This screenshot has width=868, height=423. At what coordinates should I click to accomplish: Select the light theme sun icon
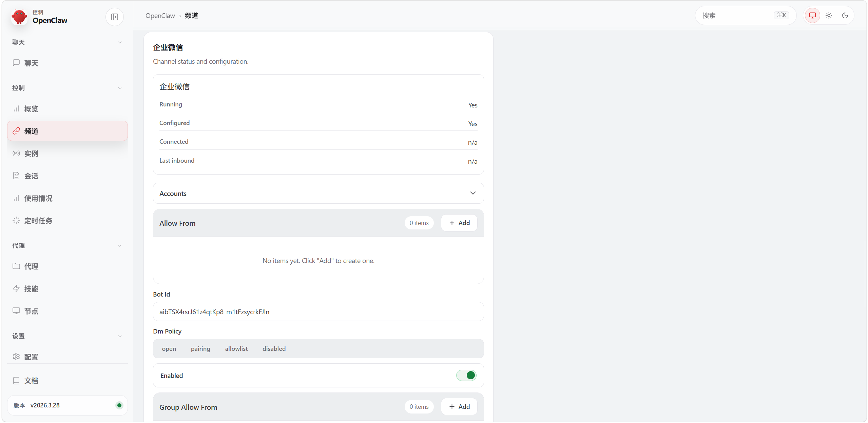829,16
